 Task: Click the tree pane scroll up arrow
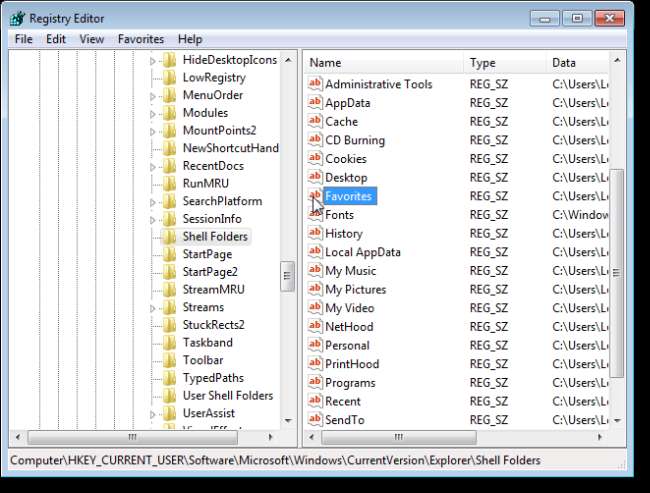point(288,61)
